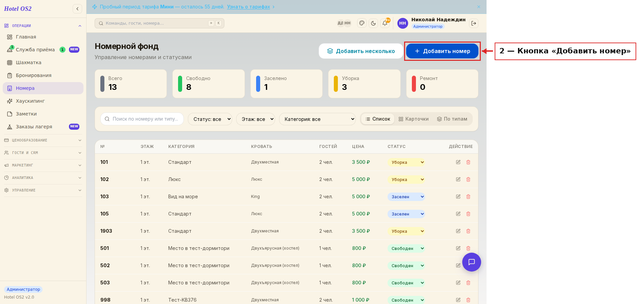
Task: Open the theme palette icon
Action: point(362,23)
